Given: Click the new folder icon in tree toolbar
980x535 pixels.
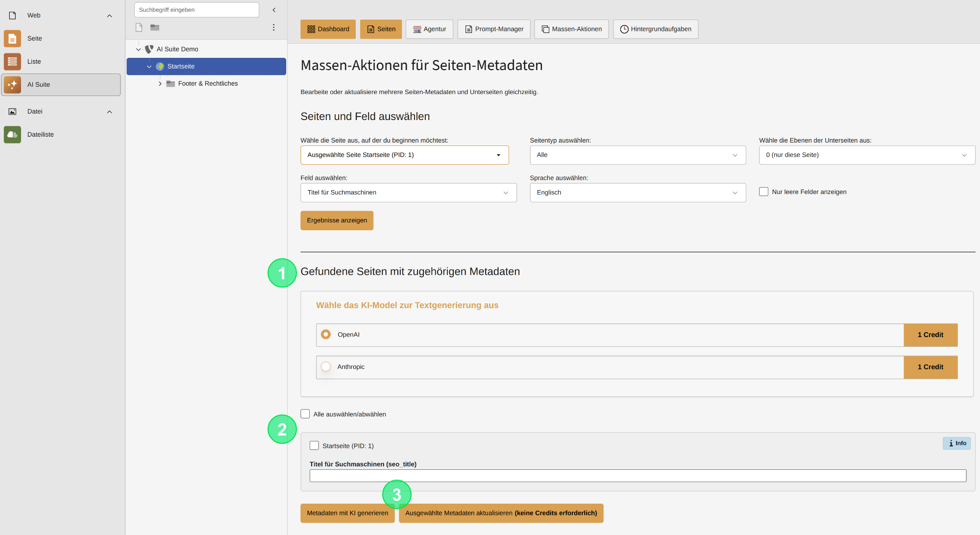Looking at the screenshot, I should (155, 27).
